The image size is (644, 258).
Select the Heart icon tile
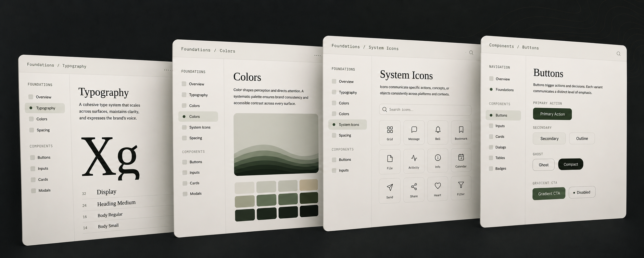pyautogui.click(x=438, y=189)
